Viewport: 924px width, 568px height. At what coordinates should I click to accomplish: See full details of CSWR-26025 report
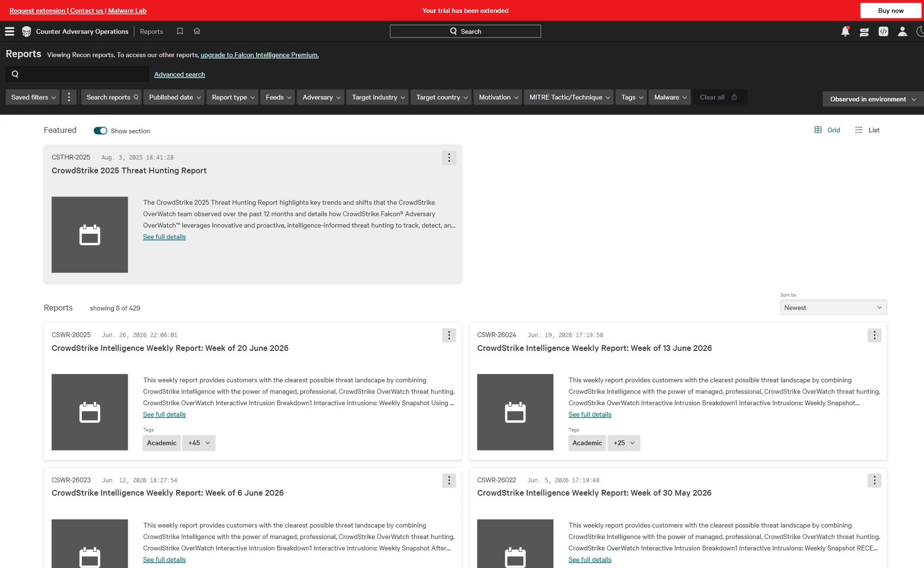pyautogui.click(x=164, y=414)
